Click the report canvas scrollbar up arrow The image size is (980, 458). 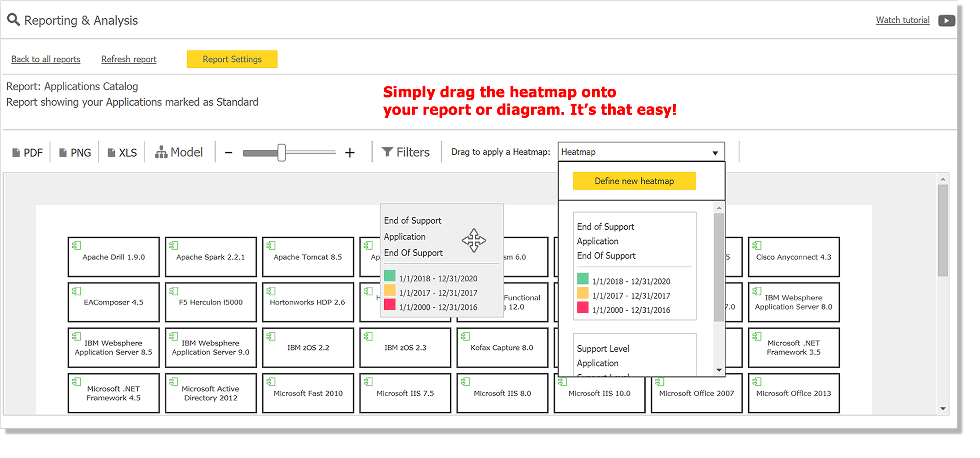[x=943, y=179]
